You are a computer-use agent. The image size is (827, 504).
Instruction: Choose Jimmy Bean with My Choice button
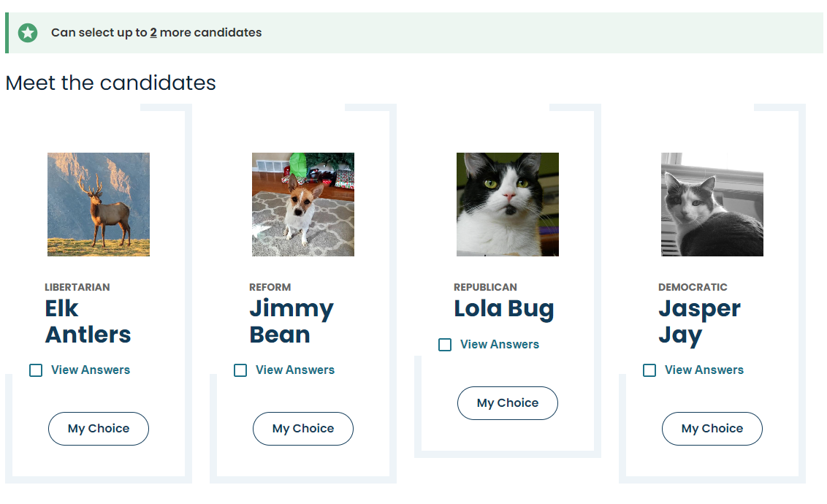tap(303, 429)
